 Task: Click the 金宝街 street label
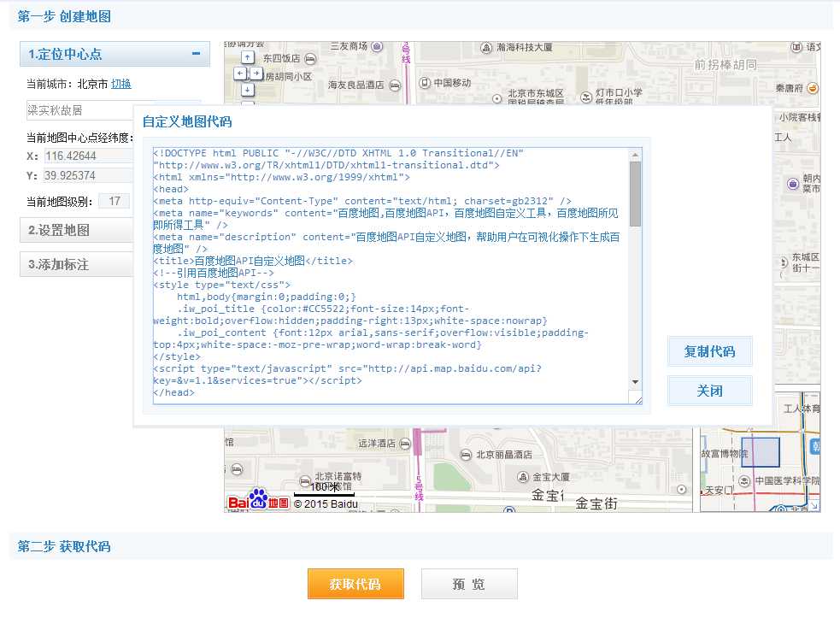pyautogui.click(x=596, y=503)
